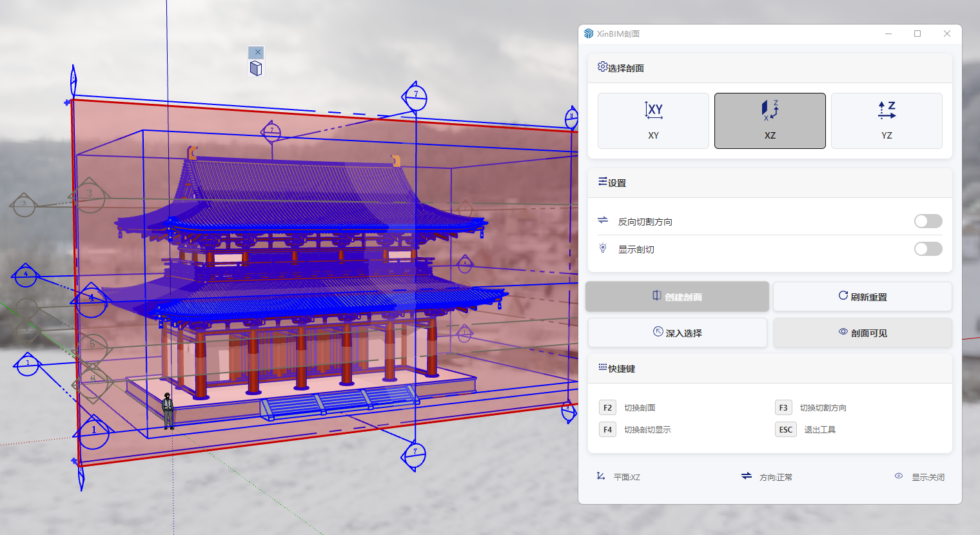Toggle the 反向切割方向 switch
This screenshot has width=980, height=535.
[928, 221]
